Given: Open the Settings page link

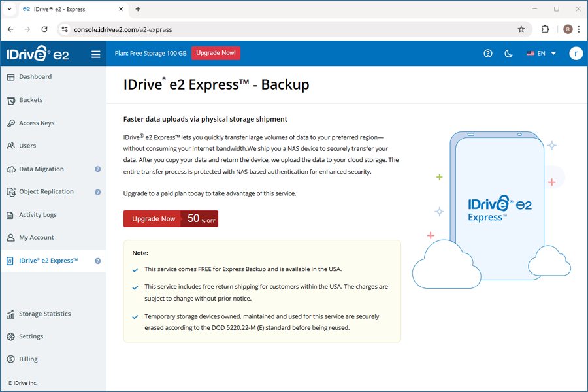Looking at the screenshot, I should (54, 336).
